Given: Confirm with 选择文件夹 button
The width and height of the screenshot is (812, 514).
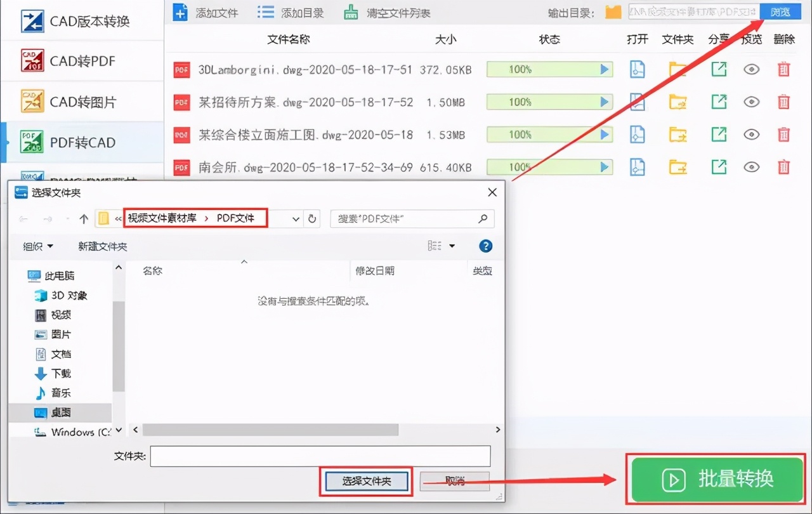Looking at the screenshot, I should tap(367, 481).
